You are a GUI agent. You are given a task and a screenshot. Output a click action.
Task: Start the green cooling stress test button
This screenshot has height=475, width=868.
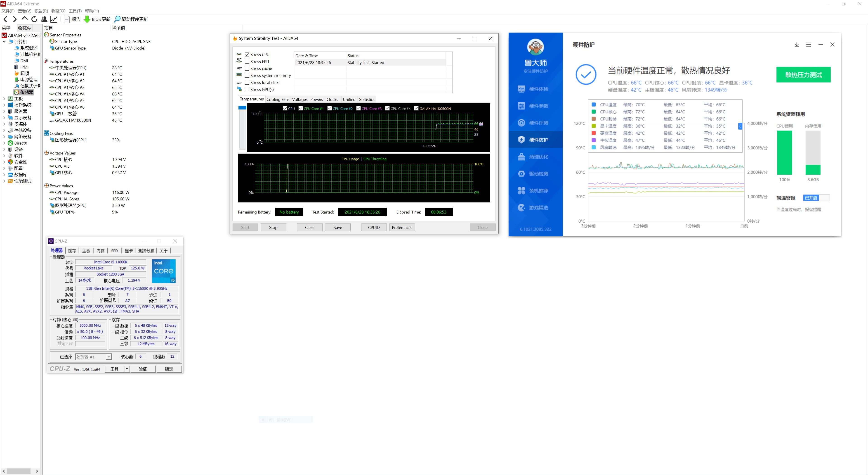803,75
